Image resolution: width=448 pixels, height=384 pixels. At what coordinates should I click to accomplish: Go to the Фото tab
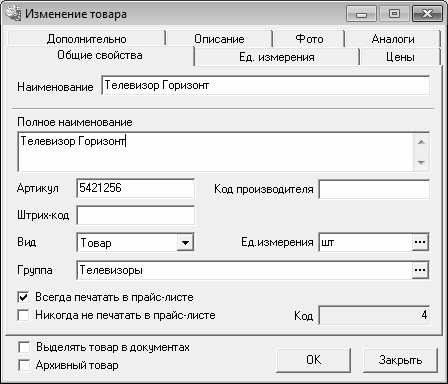tap(309, 39)
